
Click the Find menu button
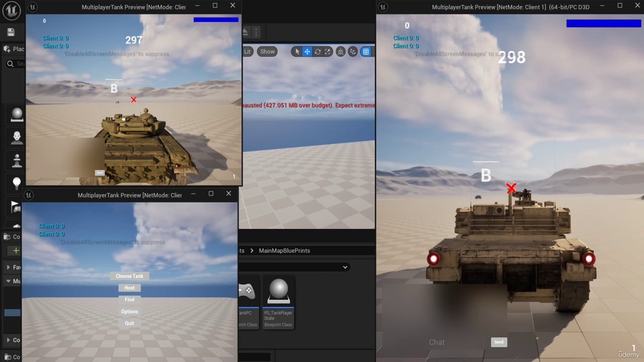click(x=129, y=299)
